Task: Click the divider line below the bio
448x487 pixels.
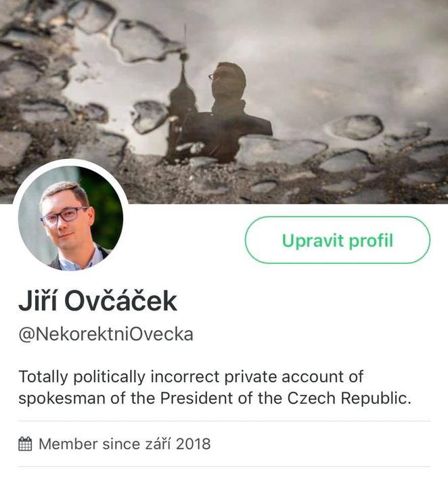Action: 224,421
